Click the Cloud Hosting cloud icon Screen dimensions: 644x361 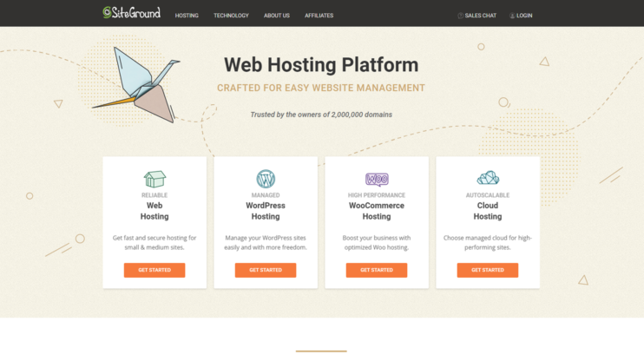click(x=488, y=178)
